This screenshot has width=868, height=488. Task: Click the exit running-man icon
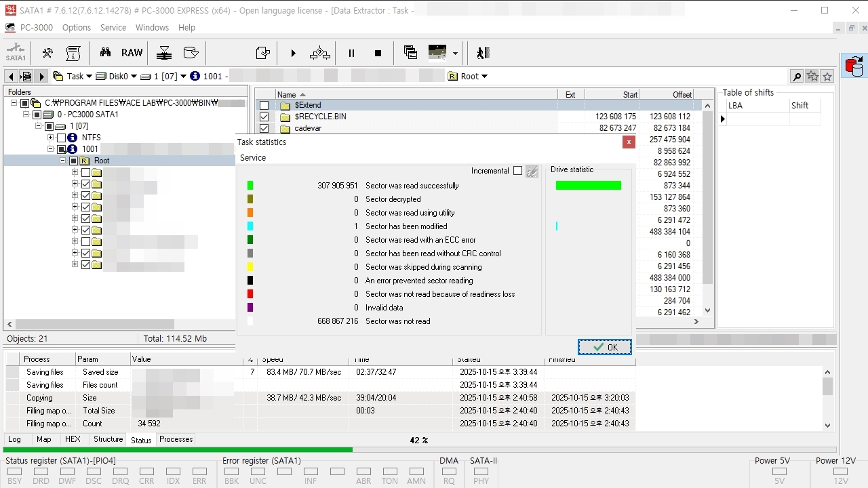pyautogui.click(x=482, y=53)
